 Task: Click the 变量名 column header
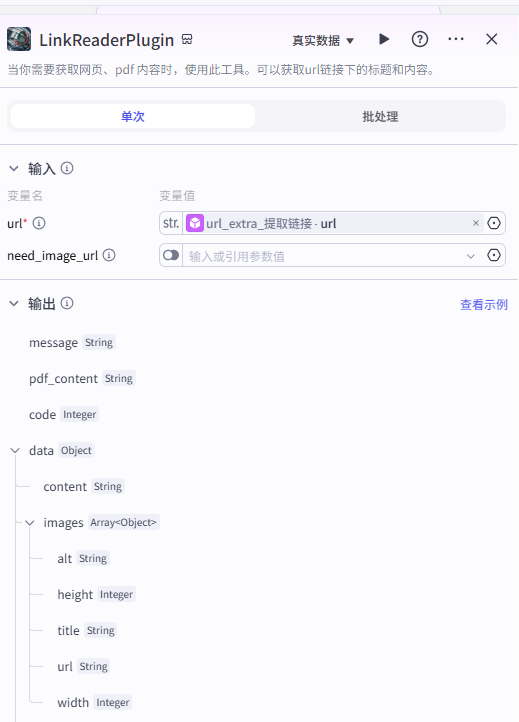[x=25, y=196]
